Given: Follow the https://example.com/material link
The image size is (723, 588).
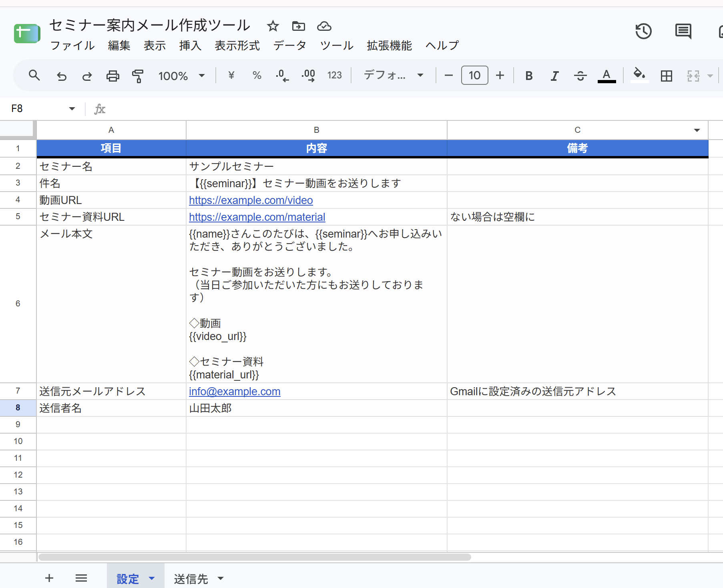Looking at the screenshot, I should tap(257, 217).
